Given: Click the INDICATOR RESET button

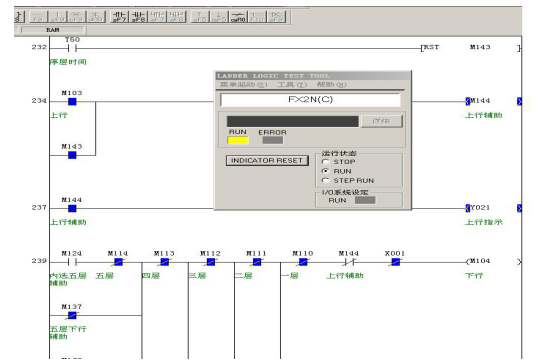Looking at the screenshot, I should pos(267,161).
